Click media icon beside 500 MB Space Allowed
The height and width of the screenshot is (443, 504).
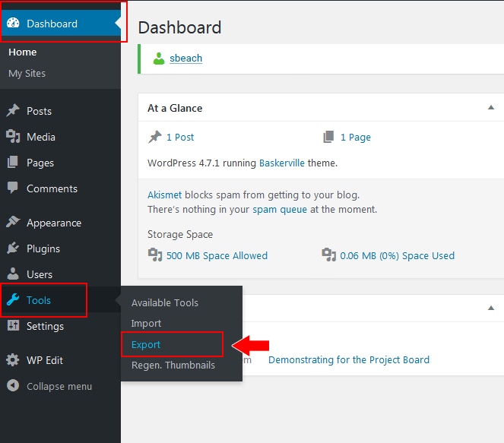click(155, 255)
